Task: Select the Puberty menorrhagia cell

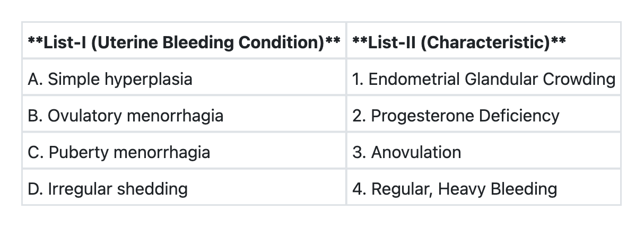Action: (119, 153)
